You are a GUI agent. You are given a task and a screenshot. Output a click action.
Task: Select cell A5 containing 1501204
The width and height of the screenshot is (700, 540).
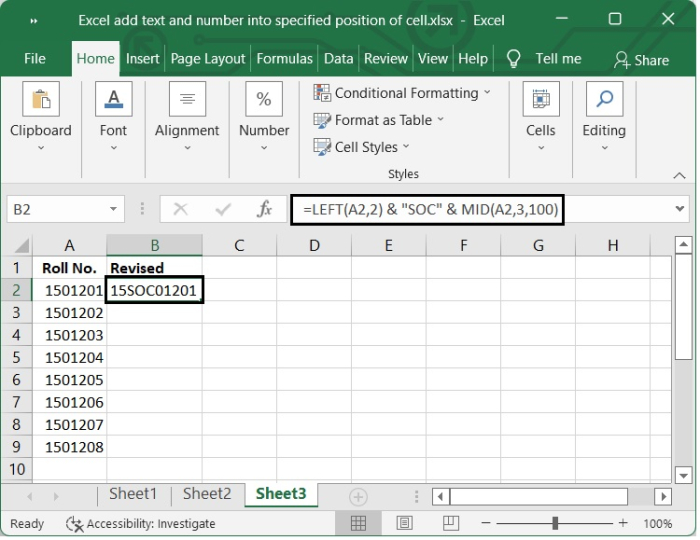70,357
